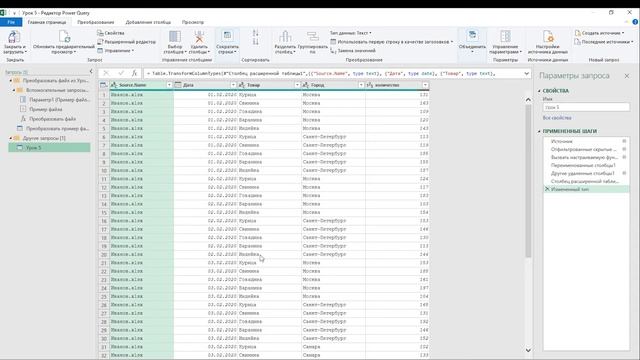This screenshot has height=360, width=640.
Task: Click vertical scrollbar down arrow of grid
Action: pyautogui.click(x=528, y=350)
